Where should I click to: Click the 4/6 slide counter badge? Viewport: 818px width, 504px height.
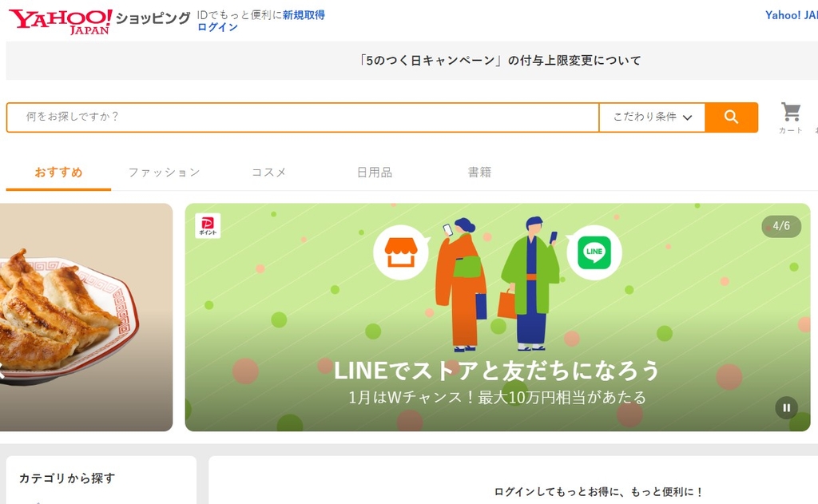(780, 226)
